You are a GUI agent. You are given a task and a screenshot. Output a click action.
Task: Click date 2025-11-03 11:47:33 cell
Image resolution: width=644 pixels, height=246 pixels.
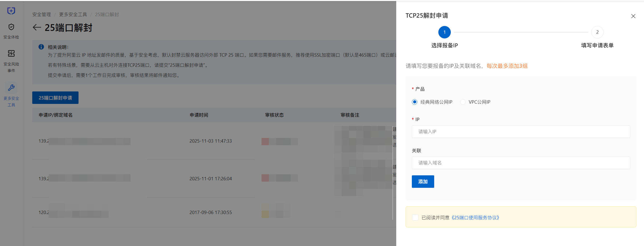point(211,141)
